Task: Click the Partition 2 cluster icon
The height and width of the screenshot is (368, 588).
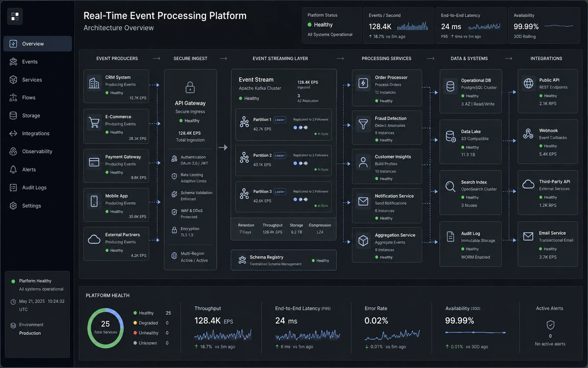Action: pyautogui.click(x=244, y=157)
